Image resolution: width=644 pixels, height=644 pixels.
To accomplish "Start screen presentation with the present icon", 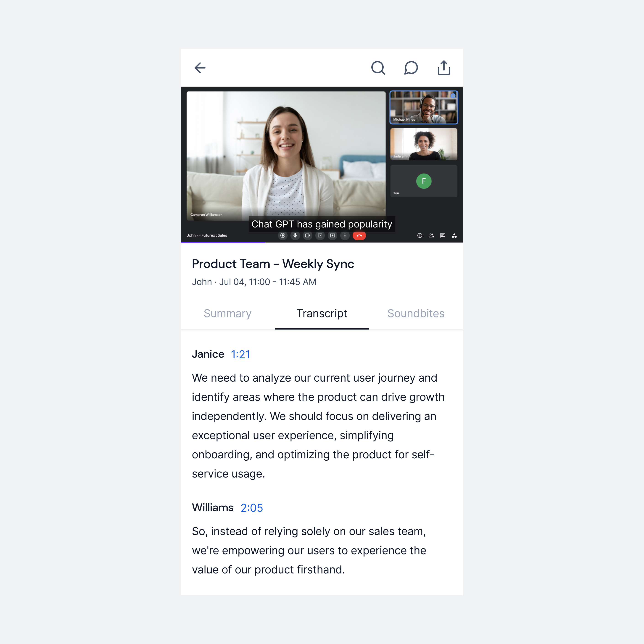I will pos(332,236).
